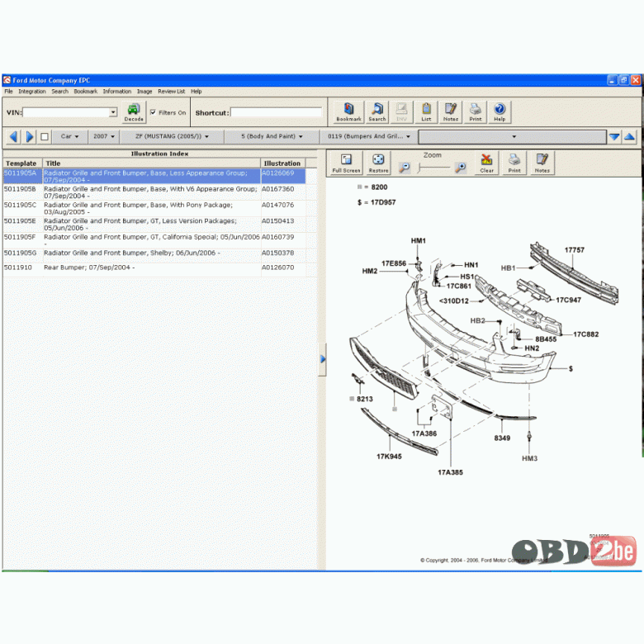Switch illustration to Full Screen
The height and width of the screenshot is (644, 644).
click(346, 163)
